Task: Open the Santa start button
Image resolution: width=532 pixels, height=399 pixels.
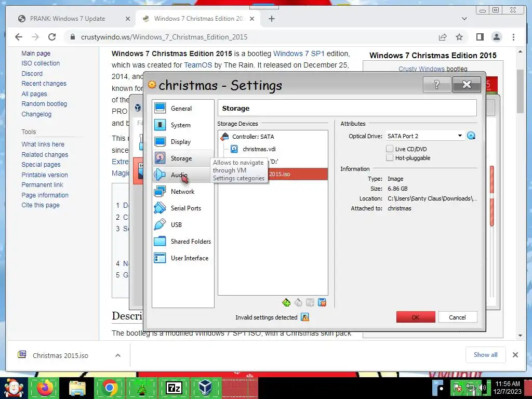Action: [13, 388]
